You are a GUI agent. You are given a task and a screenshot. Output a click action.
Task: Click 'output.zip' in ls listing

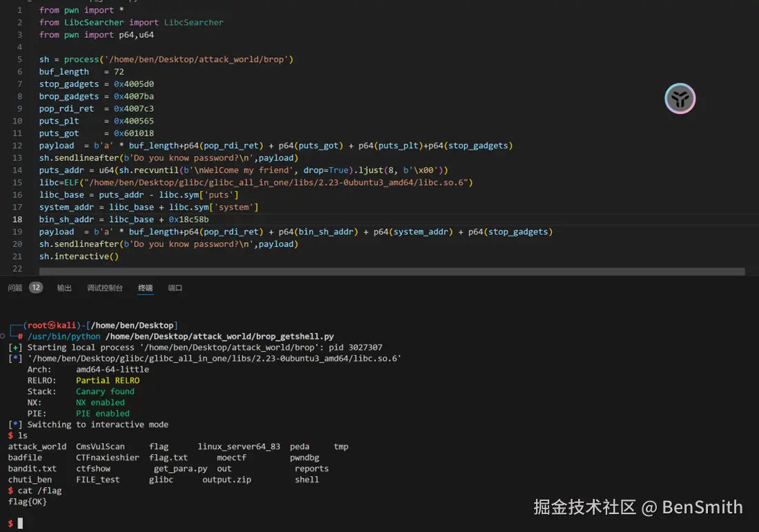click(226, 480)
